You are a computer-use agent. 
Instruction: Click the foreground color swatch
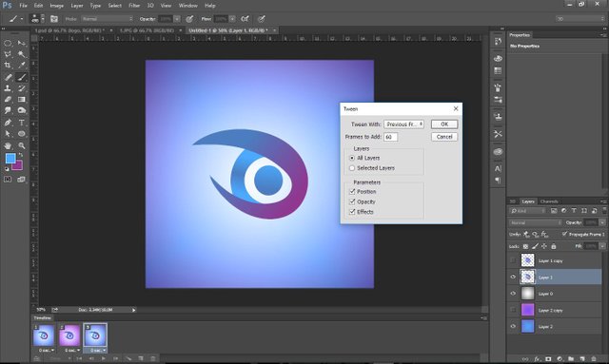[x=10, y=159]
